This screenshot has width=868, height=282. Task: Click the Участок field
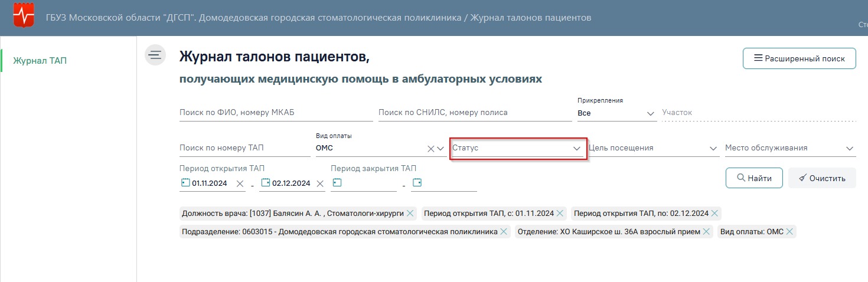[759, 113]
